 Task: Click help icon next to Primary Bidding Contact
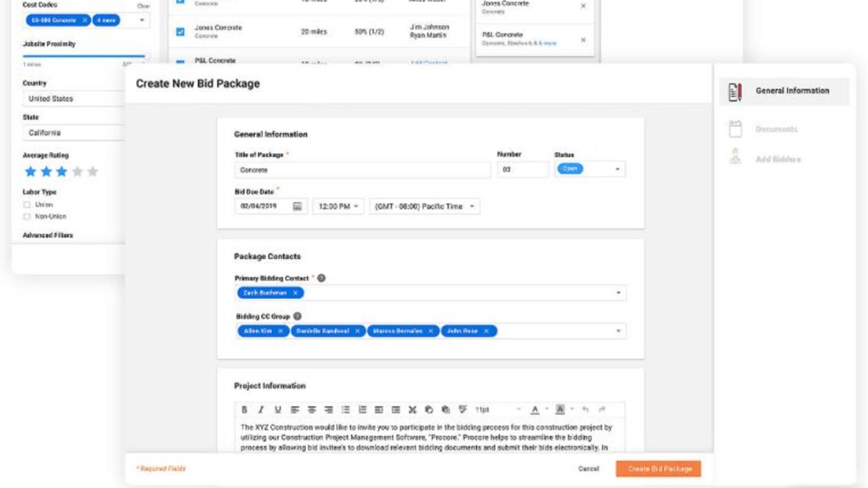click(x=321, y=278)
